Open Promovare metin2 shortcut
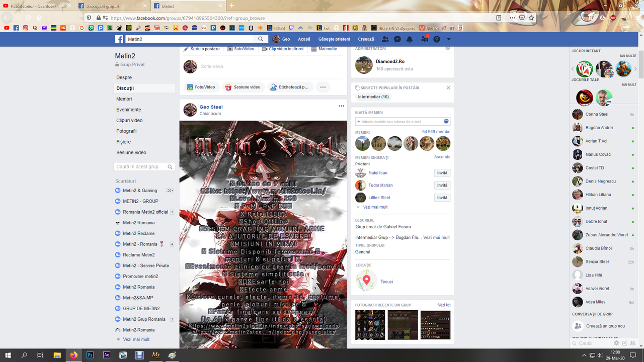Screen dimensions: 644x362 (x=140, y=276)
